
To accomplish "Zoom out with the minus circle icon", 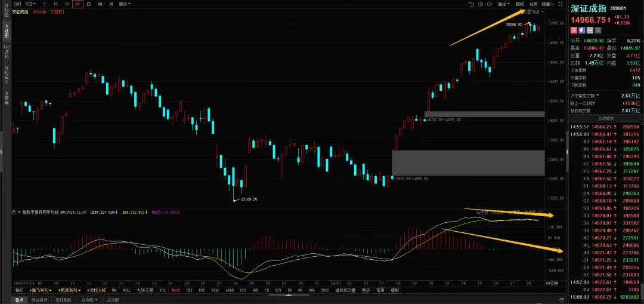I will pyautogui.click(x=490, y=4).
